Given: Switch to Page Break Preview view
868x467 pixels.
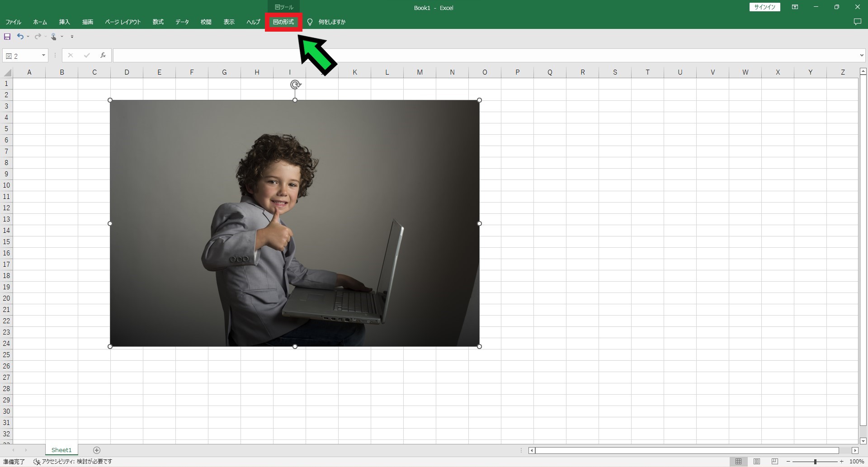Looking at the screenshot, I should click(775, 462).
